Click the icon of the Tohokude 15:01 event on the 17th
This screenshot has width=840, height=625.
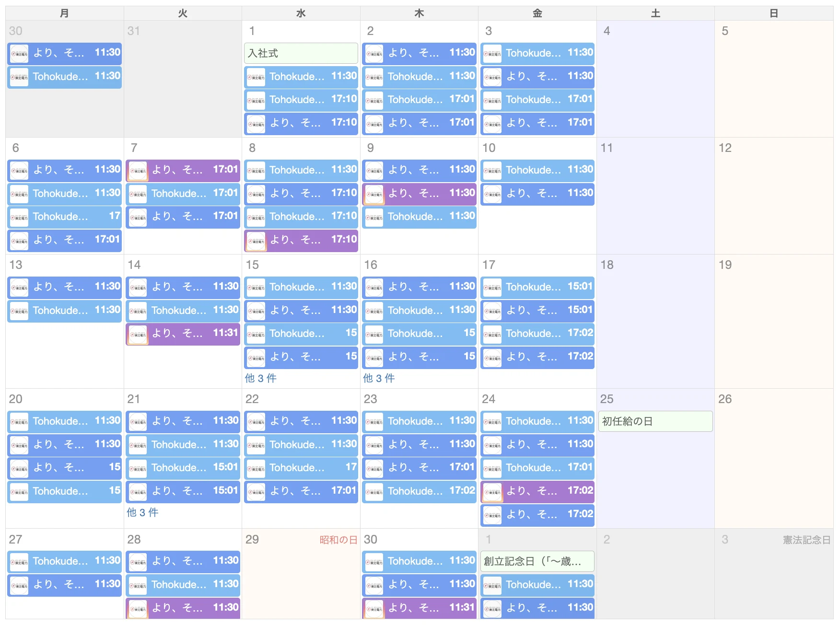pos(492,288)
